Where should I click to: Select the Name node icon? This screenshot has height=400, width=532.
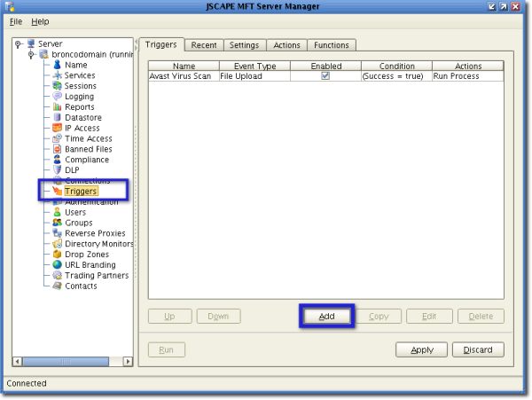pyautogui.click(x=57, y=65)
